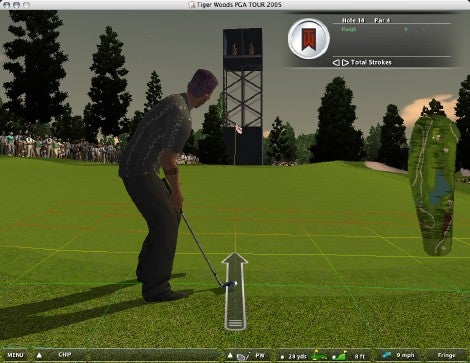Viewport: 470px width, 363px height.
Task: Click the Fringe lie indicator
Action: coord(446,355)
